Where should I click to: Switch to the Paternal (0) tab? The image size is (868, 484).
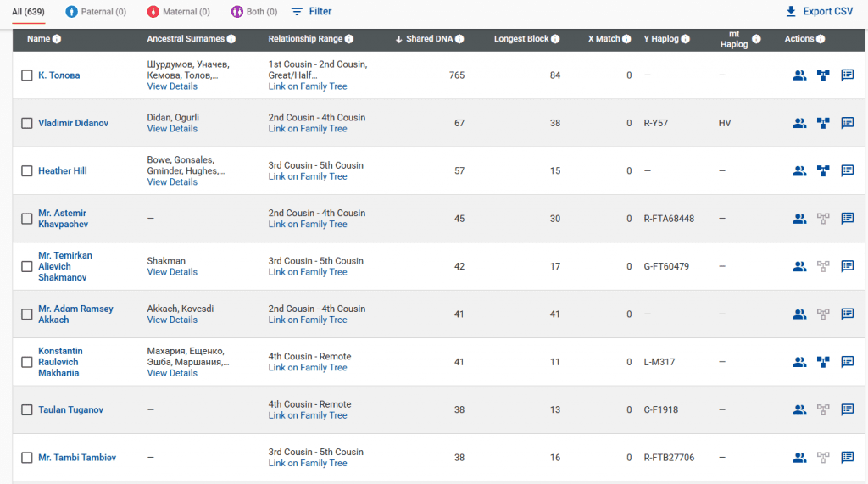(x=97, y=12)
